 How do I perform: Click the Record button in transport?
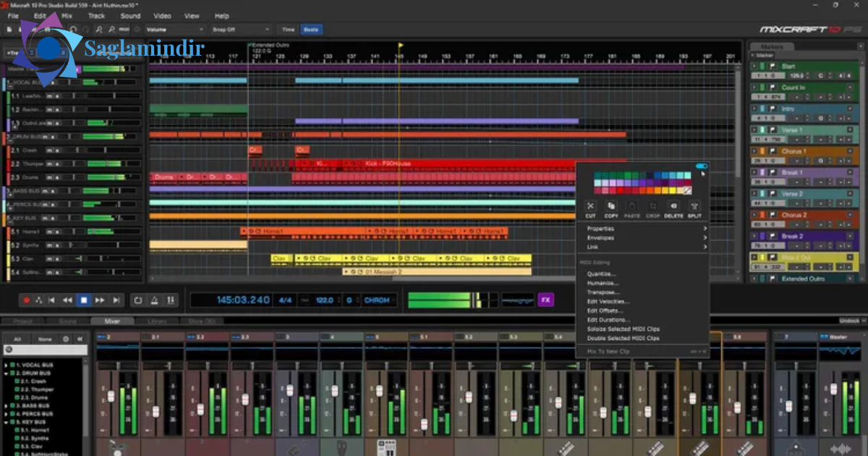(27, 300)
